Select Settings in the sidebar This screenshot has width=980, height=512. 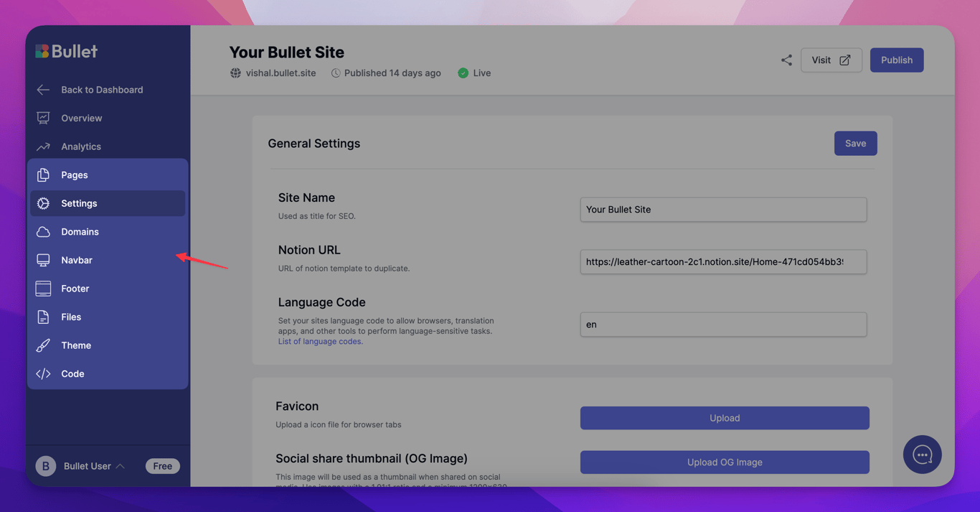[108, 203]
